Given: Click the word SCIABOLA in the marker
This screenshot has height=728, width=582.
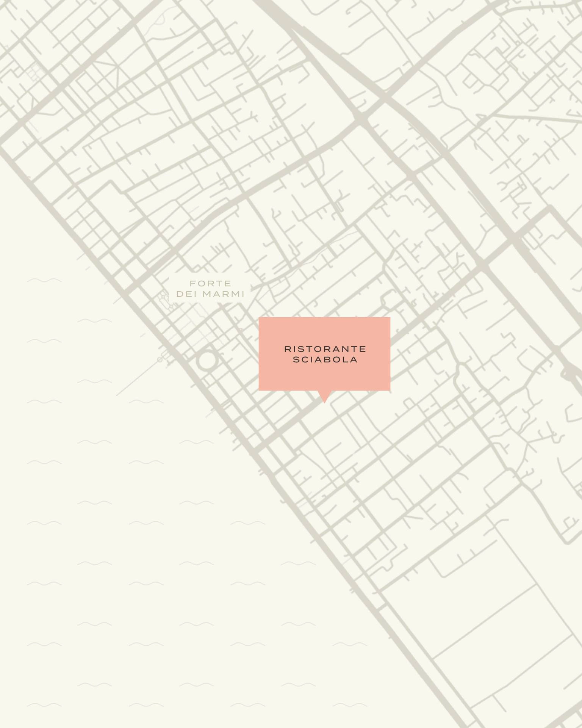Looking at the screenshot, I should [325, 359].
